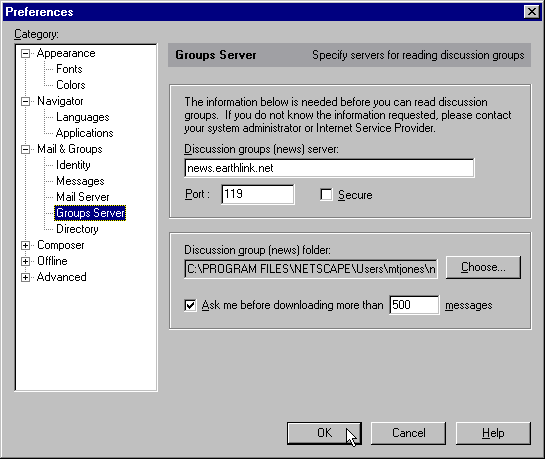Enable the Secure checkbox
The image size is (545, 459).
(x=326, y=195)
